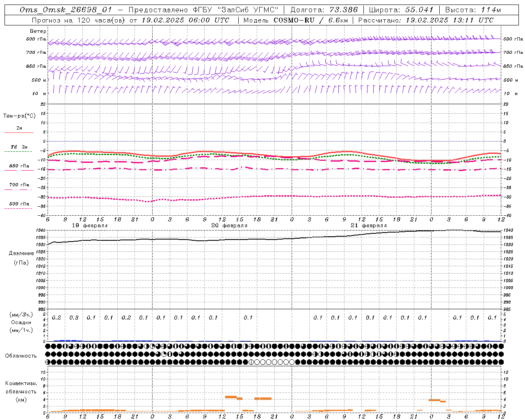Click the 850 гПа temperature legend entry

19,166
